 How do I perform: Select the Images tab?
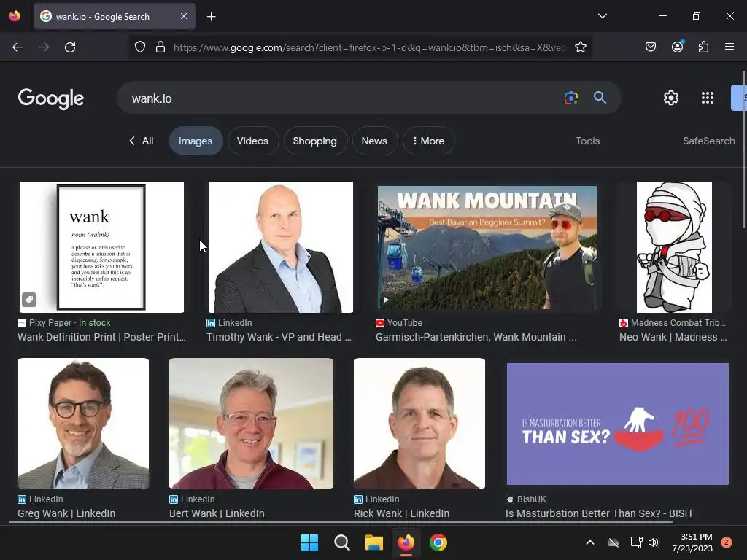tap(196, 141)
